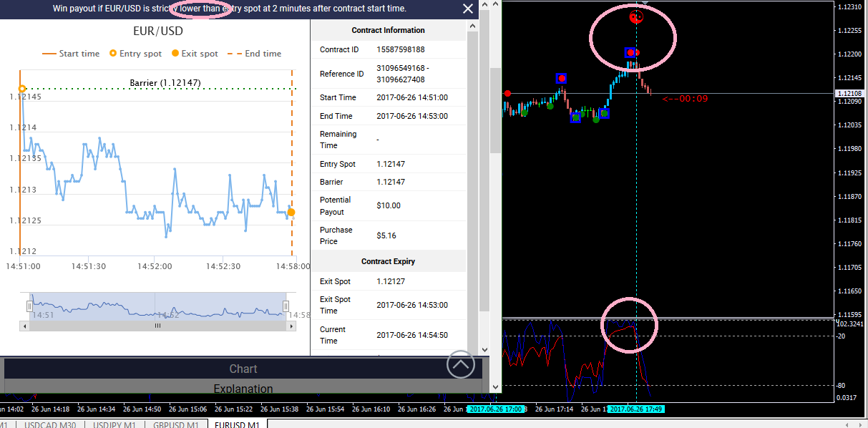Click the current price label 1.12108
868x428 pixels.
pyautogui.click(x=849, y=94)
